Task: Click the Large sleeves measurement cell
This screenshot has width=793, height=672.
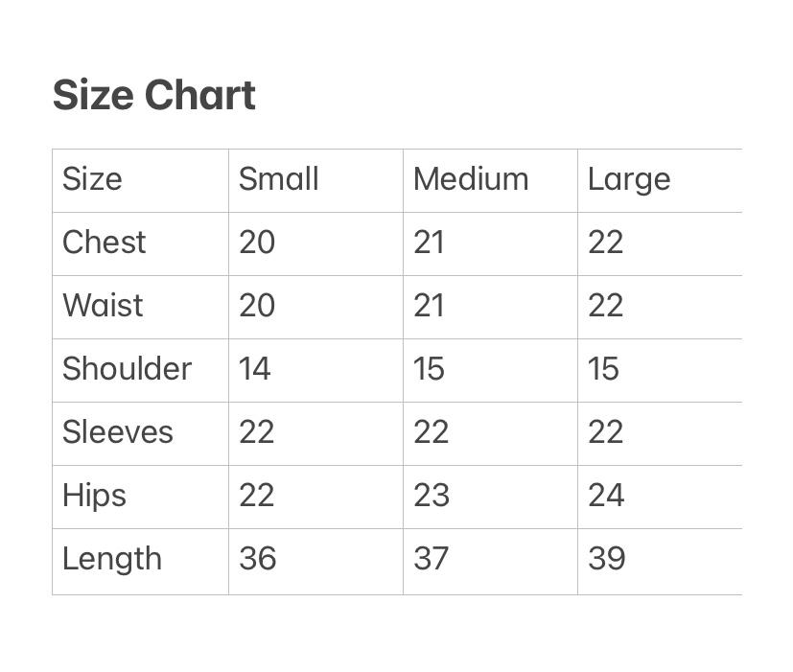Action: (606, 432)
